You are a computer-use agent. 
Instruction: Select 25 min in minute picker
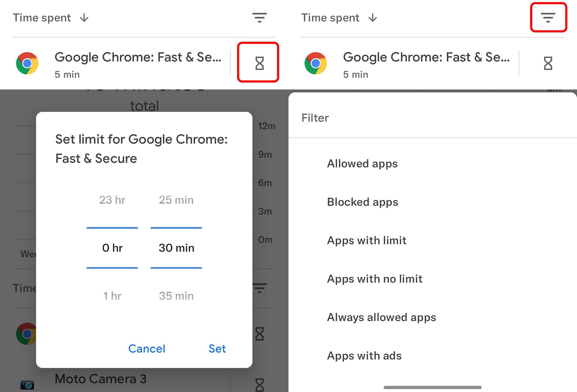tap(176, 200)
